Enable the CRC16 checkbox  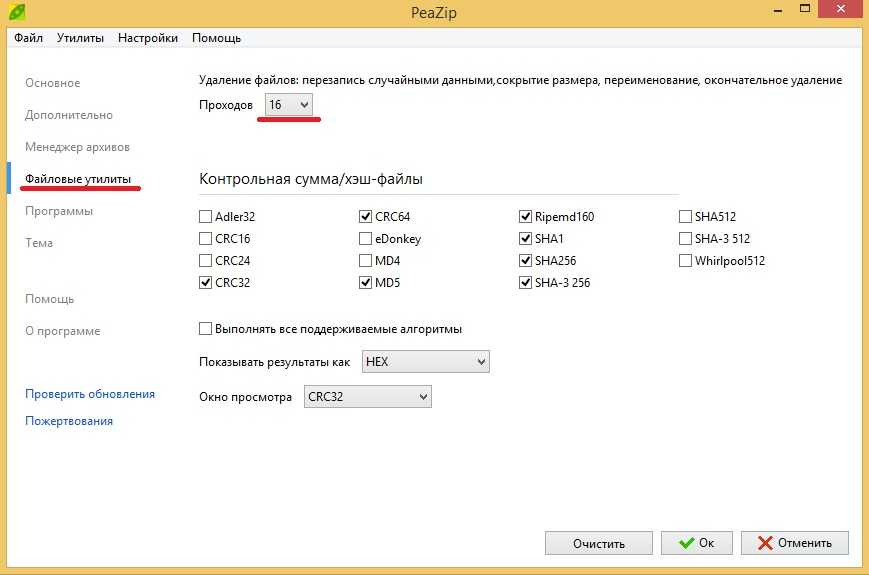pos(206,239)
